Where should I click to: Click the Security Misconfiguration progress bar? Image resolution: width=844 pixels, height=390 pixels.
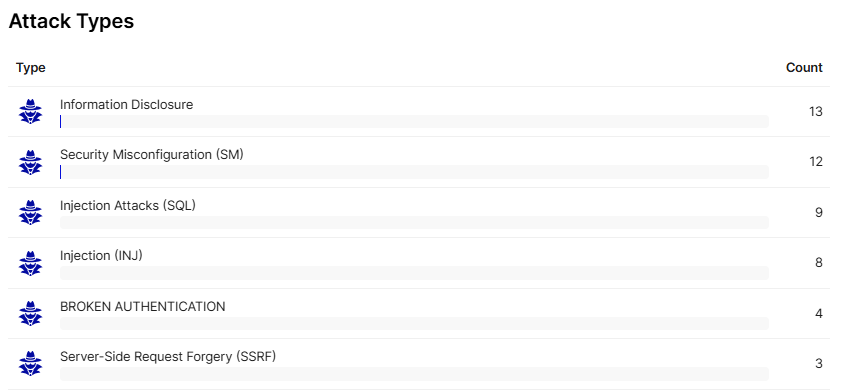coord(414,172)
